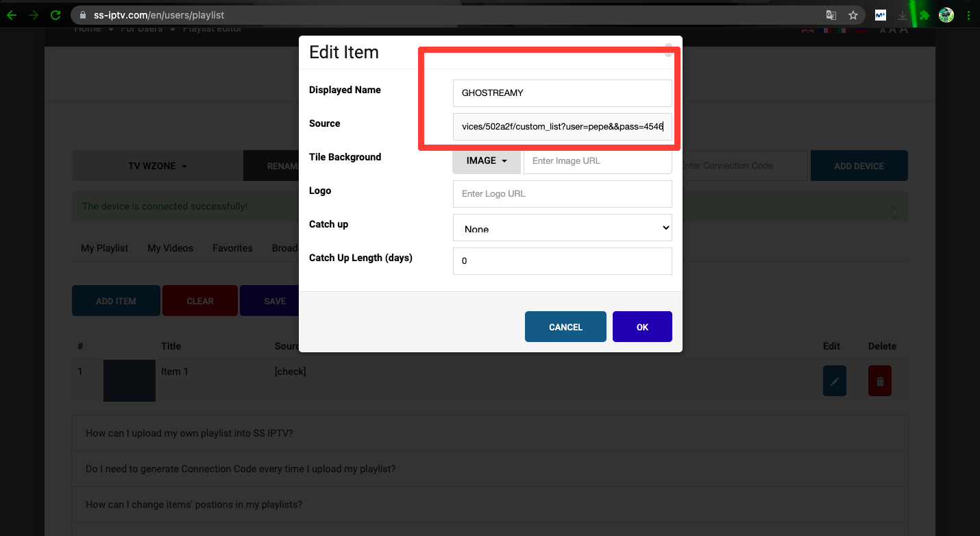Expand the question about uploading own playlist
The height and width of the screenshot is (536, 980).
[189, 433]
